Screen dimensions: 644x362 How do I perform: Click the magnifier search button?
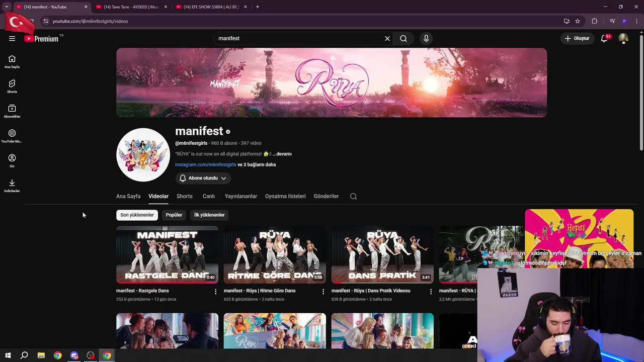click(x=404, y=39)
